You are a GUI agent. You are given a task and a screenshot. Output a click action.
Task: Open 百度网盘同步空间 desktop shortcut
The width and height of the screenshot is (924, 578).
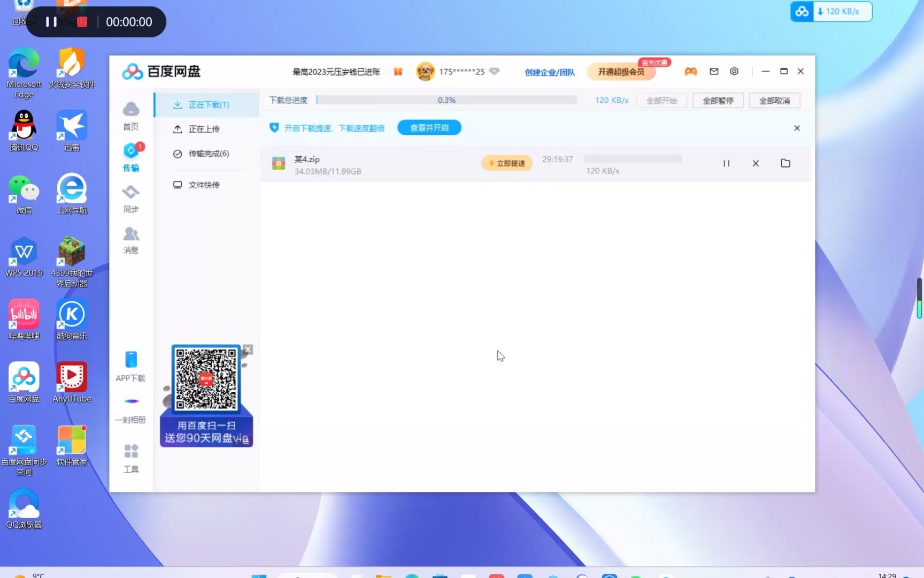(x=24, y=451)
